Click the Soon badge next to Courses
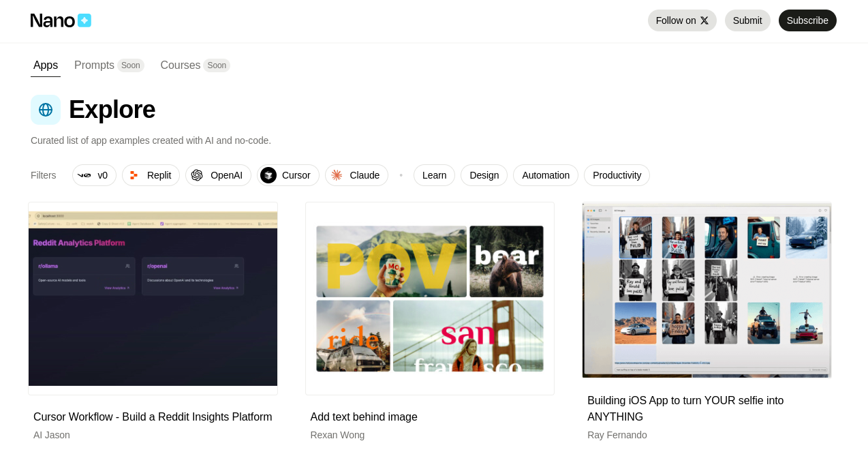The image size is (868, 454). tap(217, 65)
